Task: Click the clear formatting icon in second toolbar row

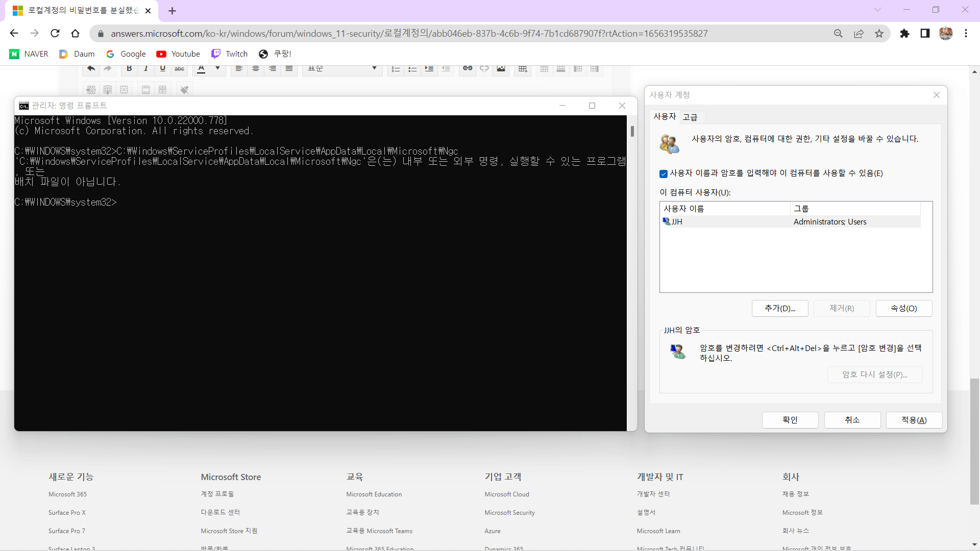Action: click(x=184, y=90)
